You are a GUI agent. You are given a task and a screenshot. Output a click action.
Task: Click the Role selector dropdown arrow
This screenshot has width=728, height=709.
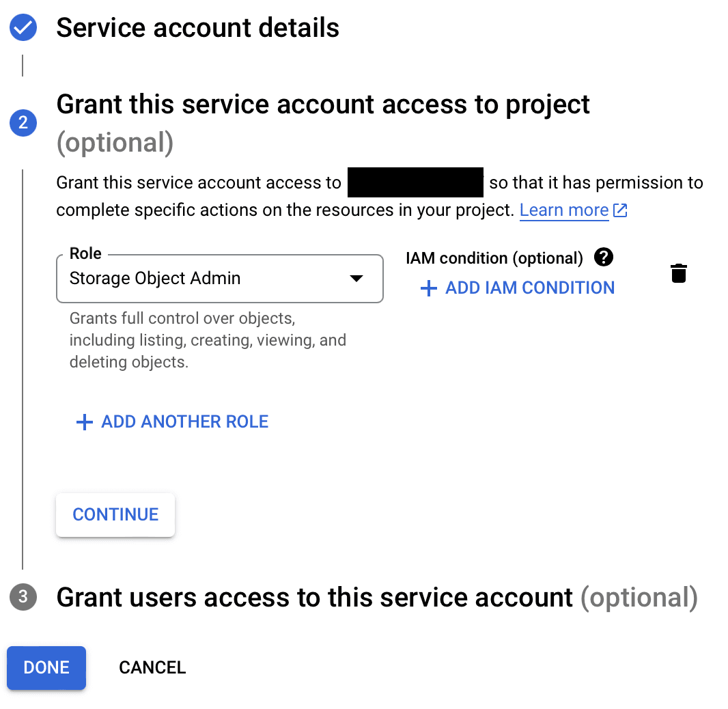click(x=356, y=279)
